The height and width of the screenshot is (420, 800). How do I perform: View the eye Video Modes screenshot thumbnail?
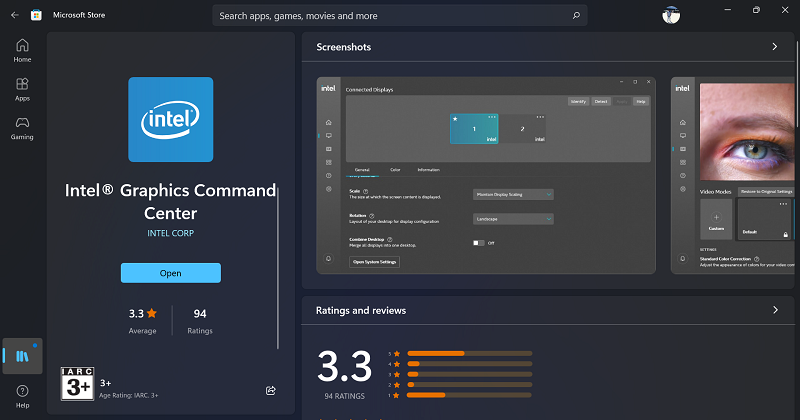[x=733, y=176]
